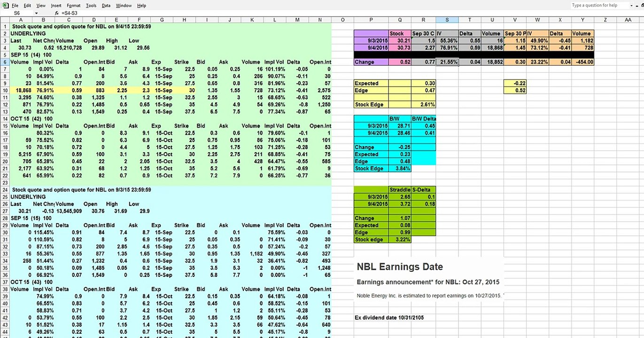Click the 'NBL Earnings Date' heading
The width and height of the screenshot is (644, 338).
pyautogui.click(x=400, y=267)
